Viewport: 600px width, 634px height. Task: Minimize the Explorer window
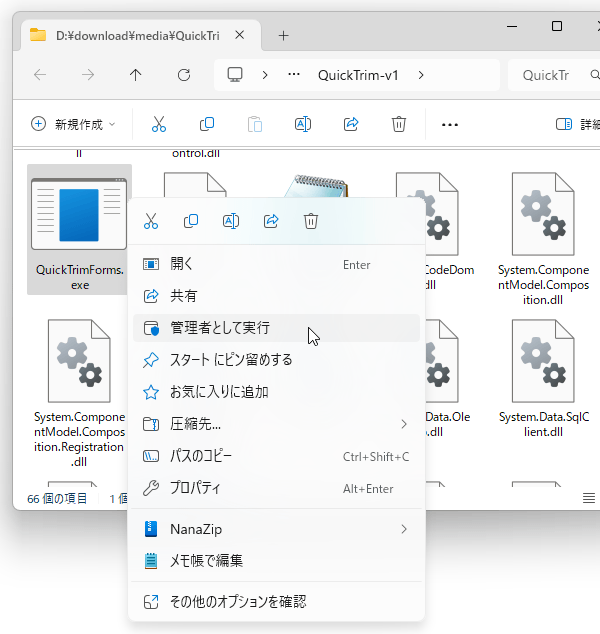[x=512, y=26]
